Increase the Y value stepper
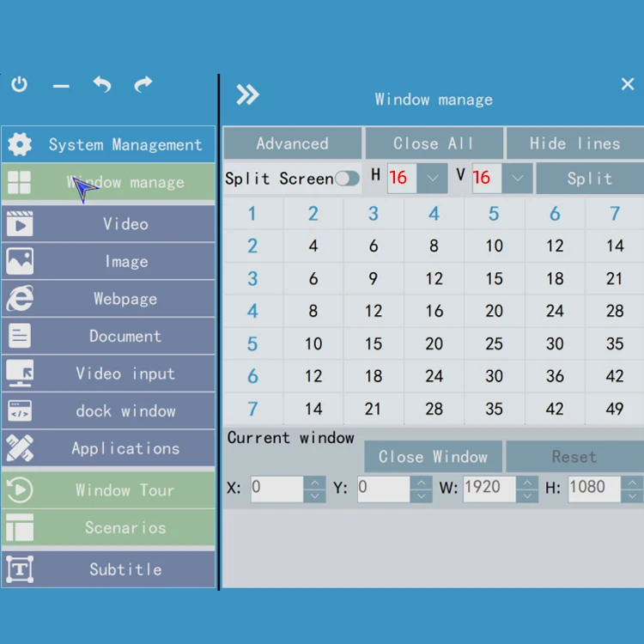Screen dimensions: 644x644 pyautogui.click(x=421, y=483)
